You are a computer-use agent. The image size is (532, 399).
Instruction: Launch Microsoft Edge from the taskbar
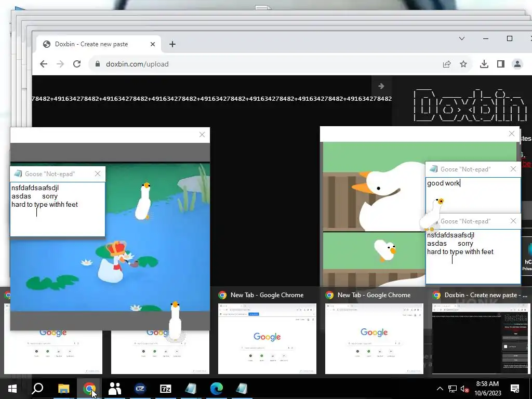pos(217,389)
